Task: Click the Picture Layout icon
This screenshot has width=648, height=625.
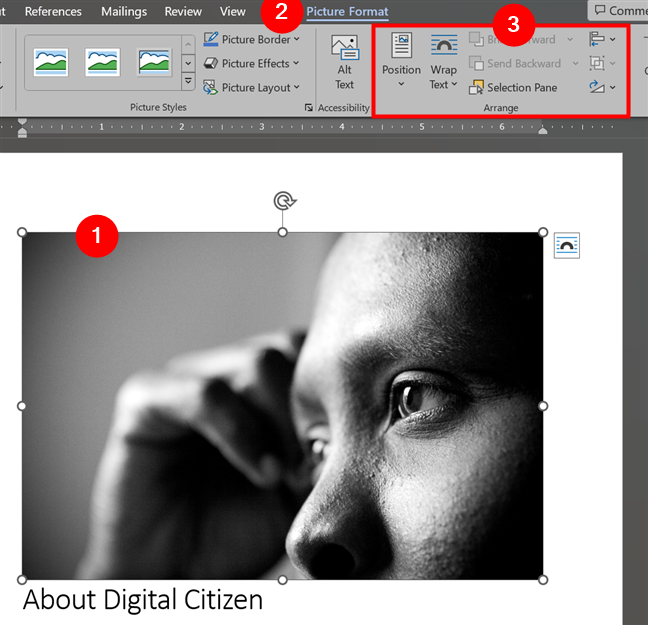Action: tap(210, 87)
